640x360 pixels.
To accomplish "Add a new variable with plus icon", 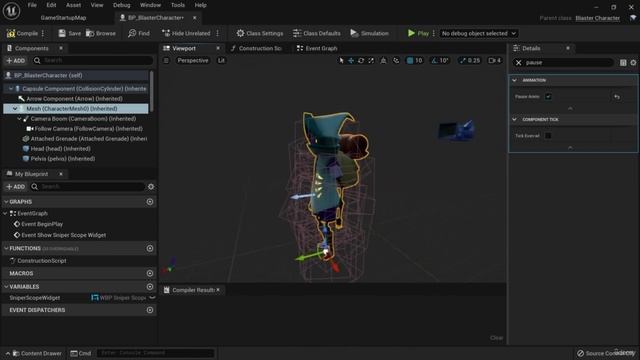I will [150, 287].
